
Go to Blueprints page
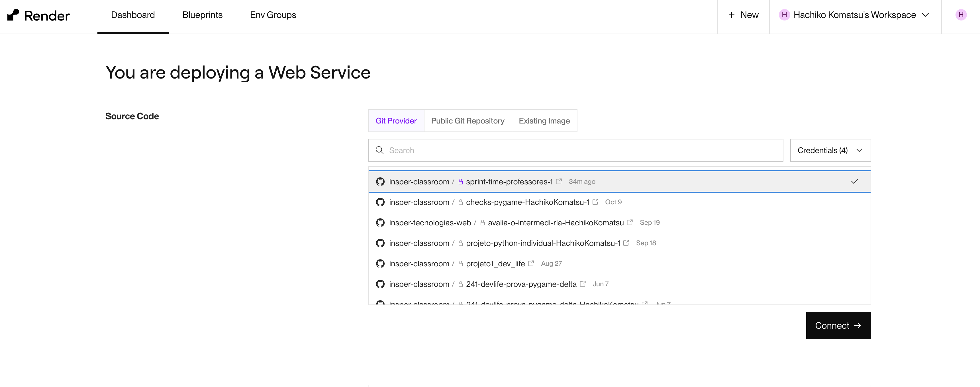(x=202, y=15)
